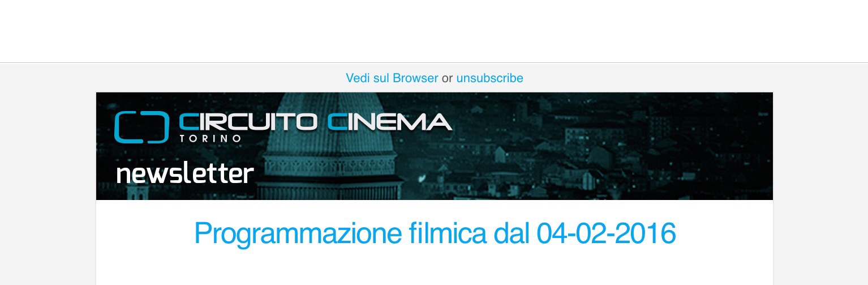Click the blank white area above the newsletter
This screenshot has height=285, width=868.
(x=434, y=31)
